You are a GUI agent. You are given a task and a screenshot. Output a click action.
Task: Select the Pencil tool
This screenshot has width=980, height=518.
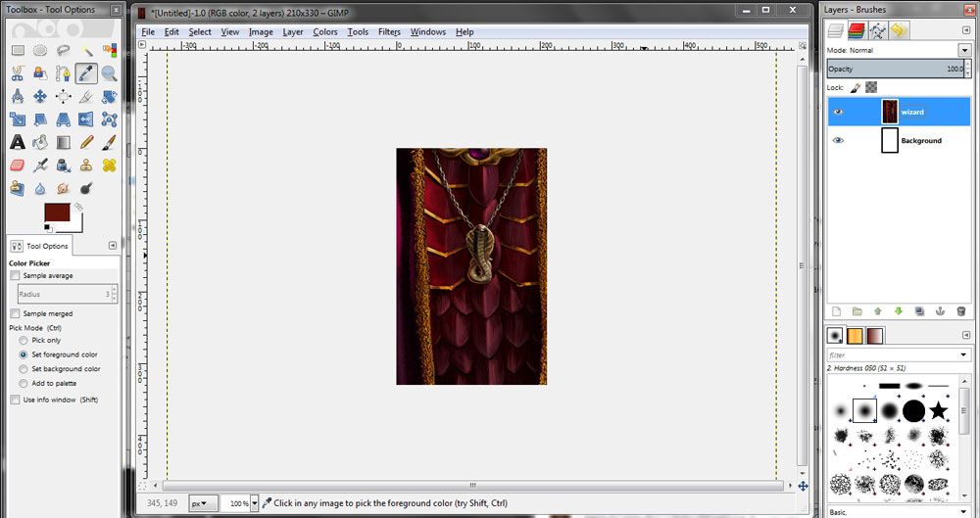pos(86,142)
